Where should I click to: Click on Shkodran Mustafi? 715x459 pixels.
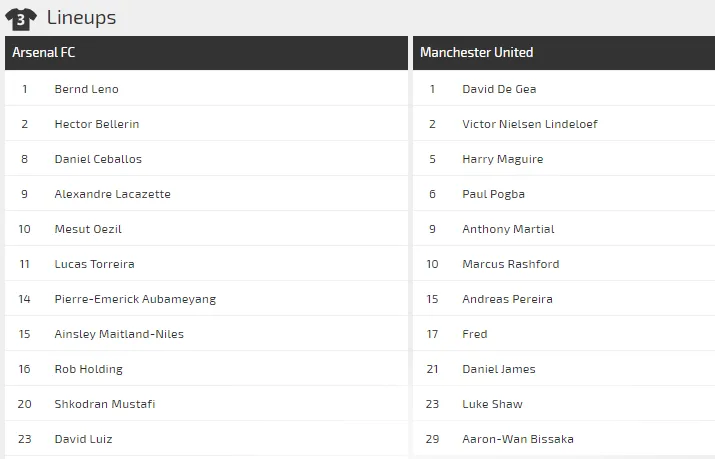coord(104,404)
